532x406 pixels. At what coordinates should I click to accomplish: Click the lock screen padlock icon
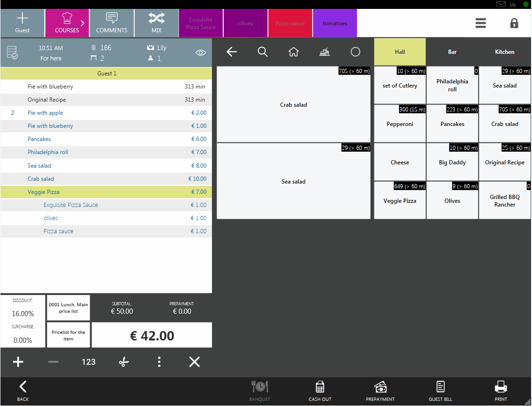514,23
